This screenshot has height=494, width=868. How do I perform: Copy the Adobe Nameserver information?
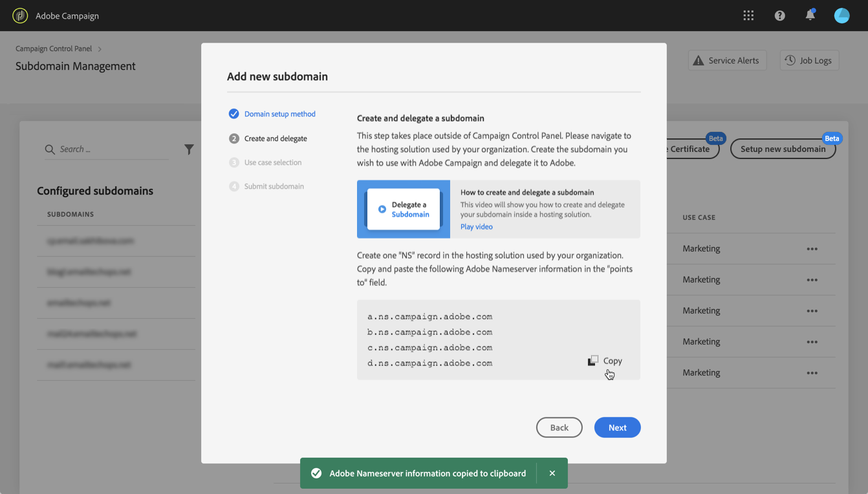point(605,361)
